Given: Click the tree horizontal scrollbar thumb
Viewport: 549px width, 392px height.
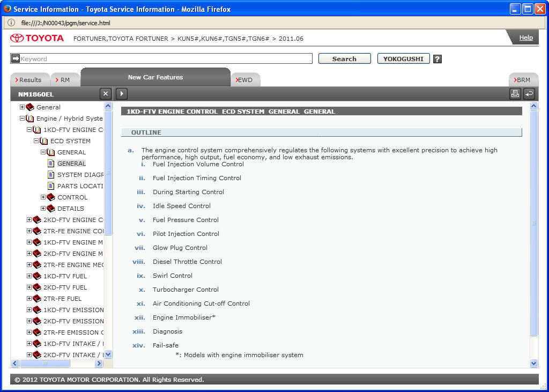Looking at the screenshot, I should click(45, 363).
